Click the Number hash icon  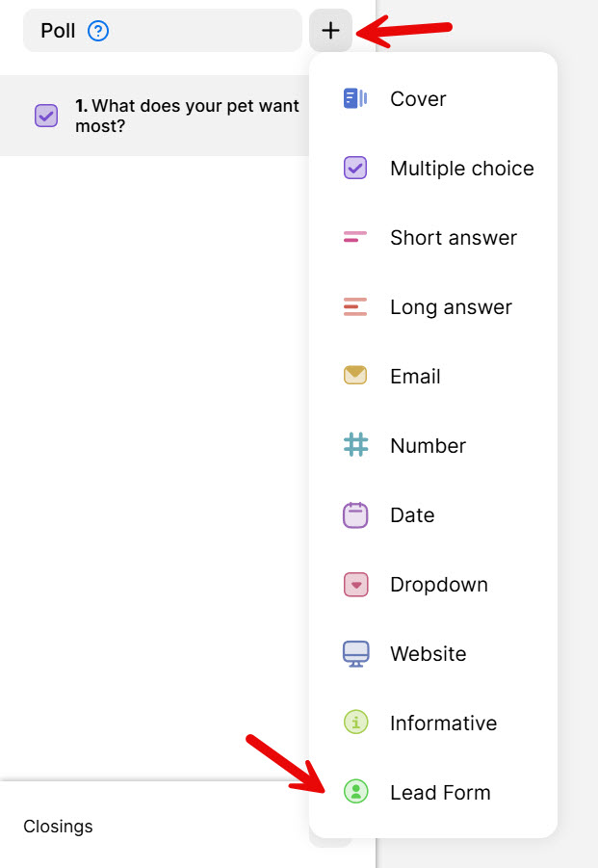pyautogui.click(x=355, y=445)
